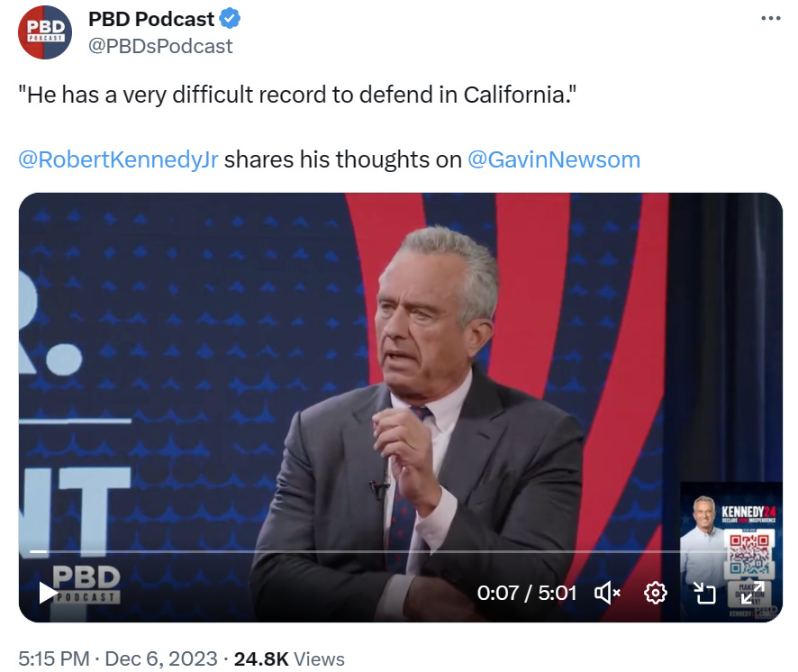Open the PBD Podcast display name link

click(x=151, y=19)
